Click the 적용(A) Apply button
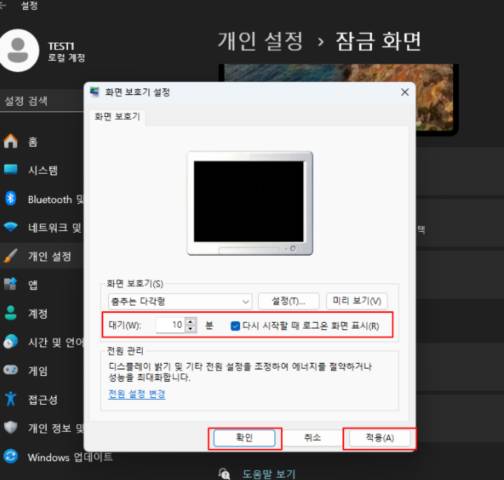 (x=380, y=438)
